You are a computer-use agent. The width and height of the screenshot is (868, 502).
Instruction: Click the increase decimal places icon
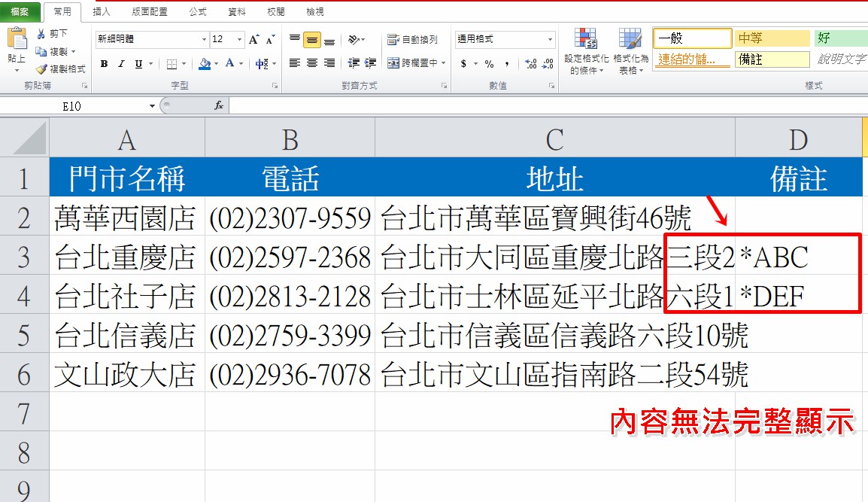pos(530,65)
